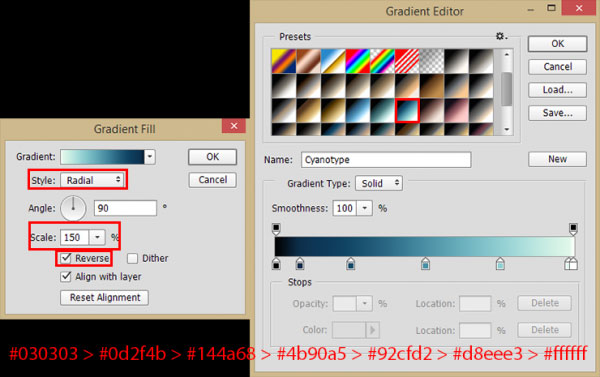
Task: Select the pink-toned gradient preset
Action: 456,110
